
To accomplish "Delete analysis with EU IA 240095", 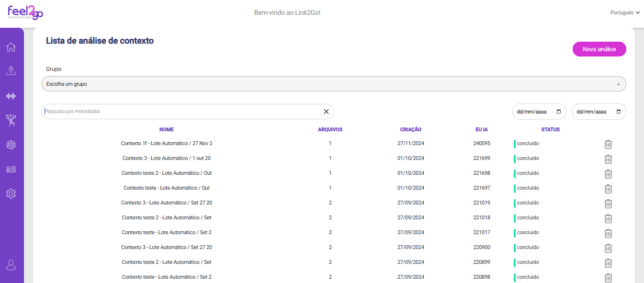I will click(608, 144).
